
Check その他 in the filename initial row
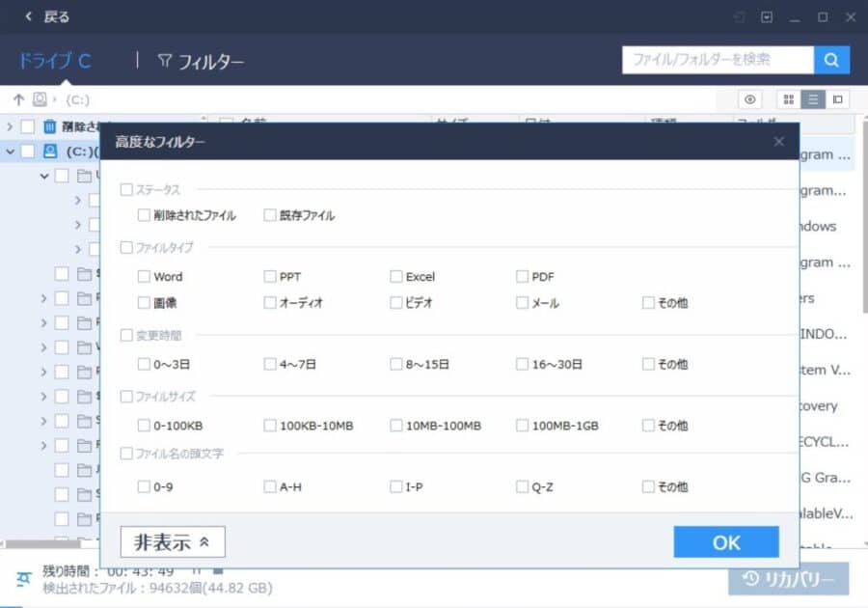click(x=648, y=486)
